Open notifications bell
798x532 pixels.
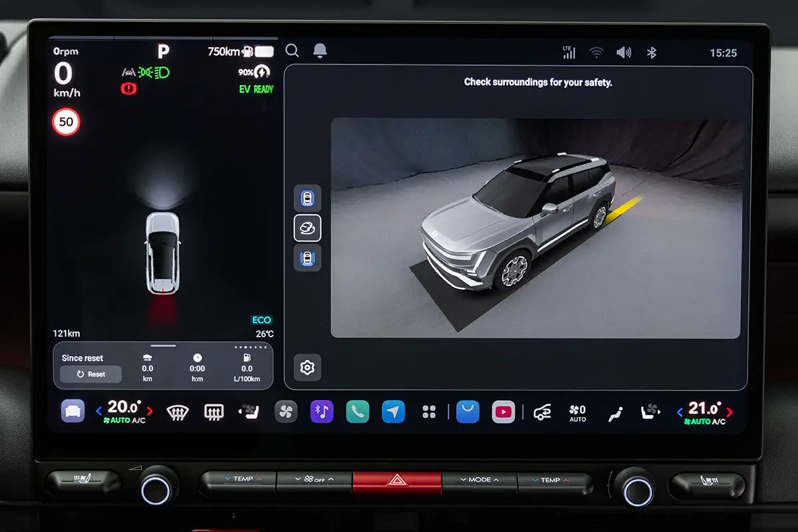pos(320,51)
